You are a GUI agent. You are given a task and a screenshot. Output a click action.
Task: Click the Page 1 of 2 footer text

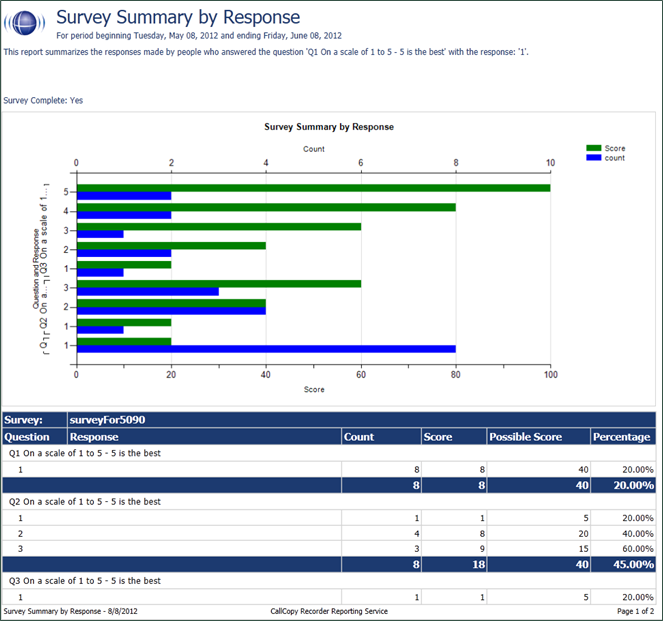(632, 611)
